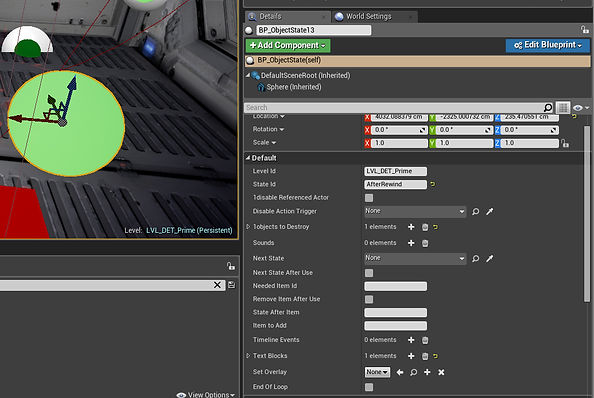This screenshot has width=594, height=398.
Task: Collapse the Default category
Action: [248, 158]
